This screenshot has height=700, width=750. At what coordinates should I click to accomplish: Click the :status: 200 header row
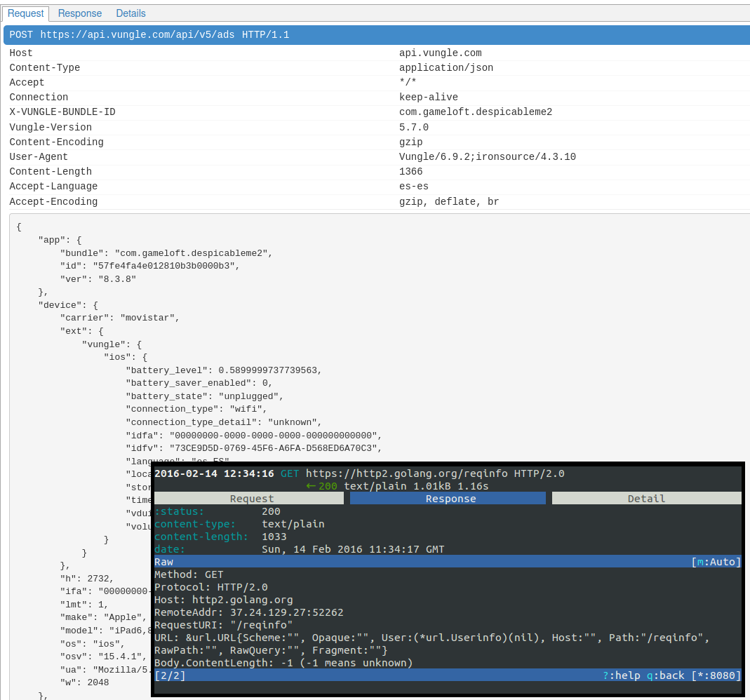tap(219, 511)
